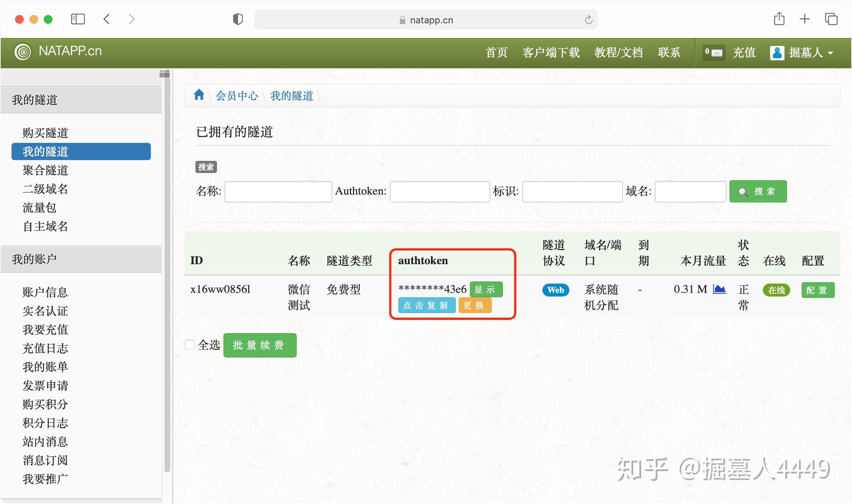
Task: Select 聚合隧道 in the sidebar
Action: (x=45, y=170)
